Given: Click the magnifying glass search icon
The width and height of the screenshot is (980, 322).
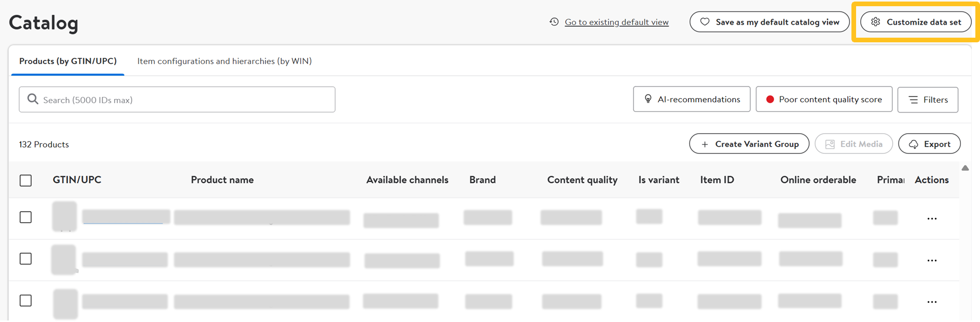Looking at the screenshot, I should [33, 99].
